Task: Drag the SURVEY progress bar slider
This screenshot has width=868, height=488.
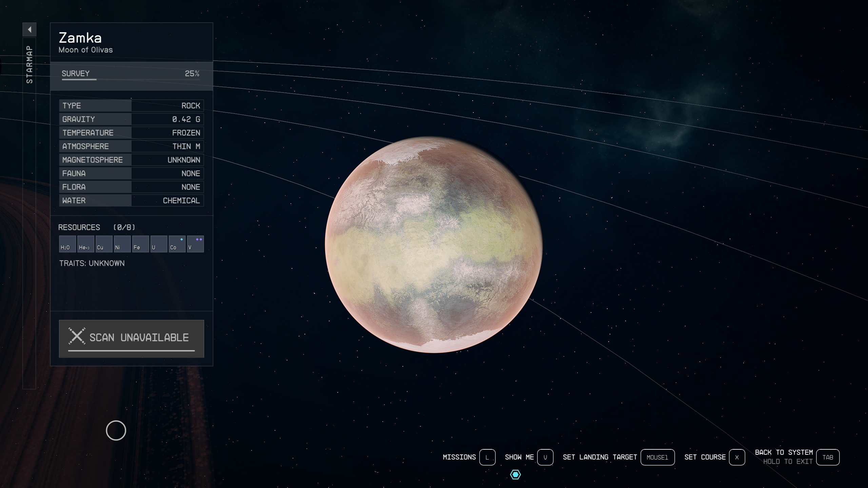Action: [x=95, y=81]
